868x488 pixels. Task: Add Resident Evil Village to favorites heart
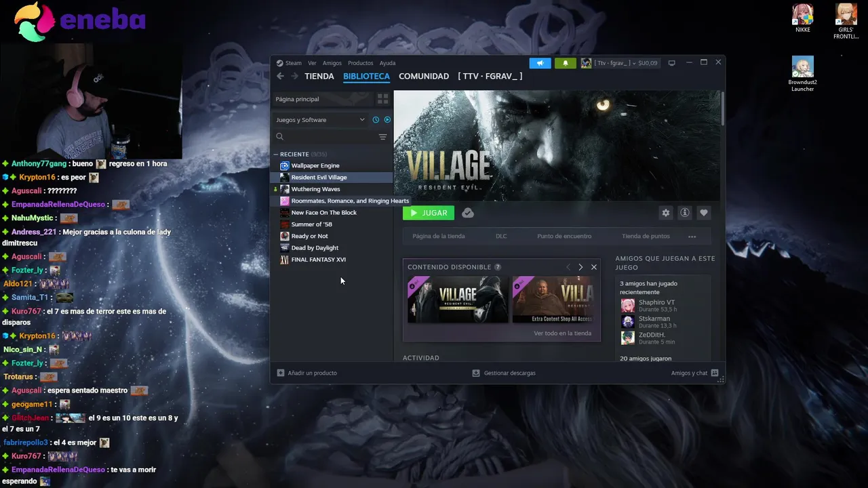click(x=704, y=213)
